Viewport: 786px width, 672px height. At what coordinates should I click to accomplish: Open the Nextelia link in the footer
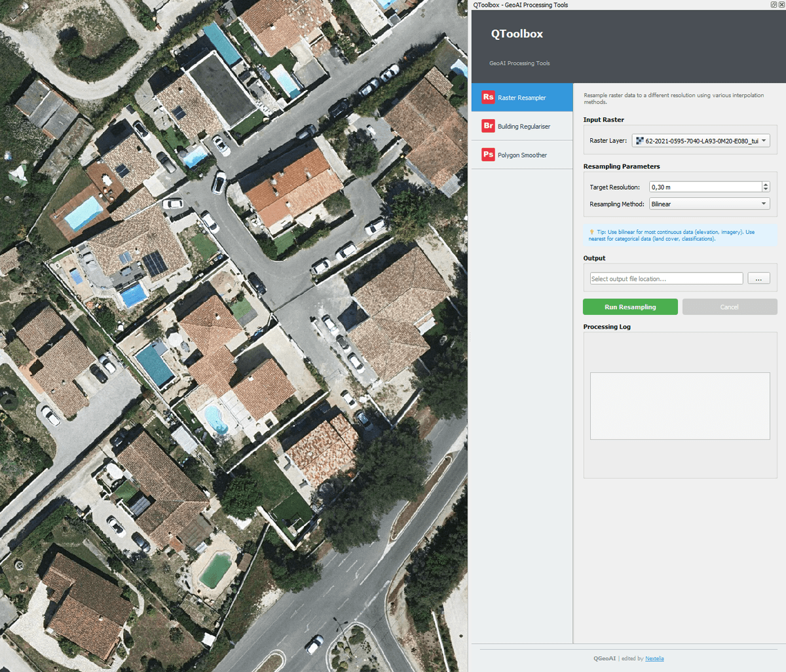coord(654,658)
